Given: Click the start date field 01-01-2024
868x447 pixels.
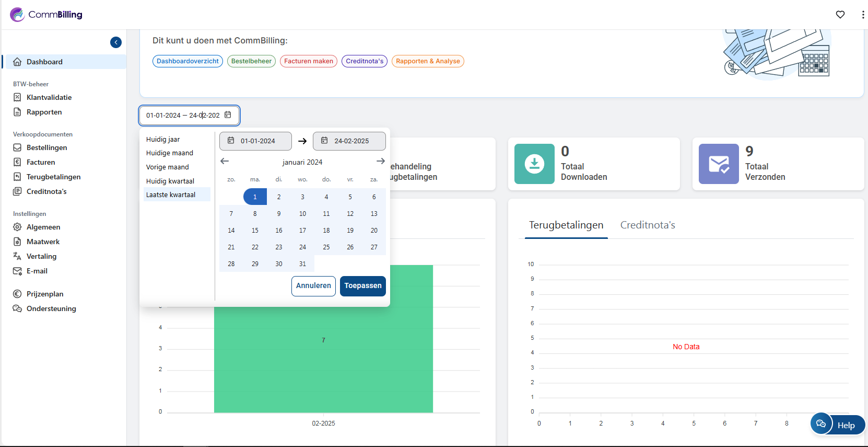Looking at the screenshot, I should pyautogui.click(x=255, y=141).
